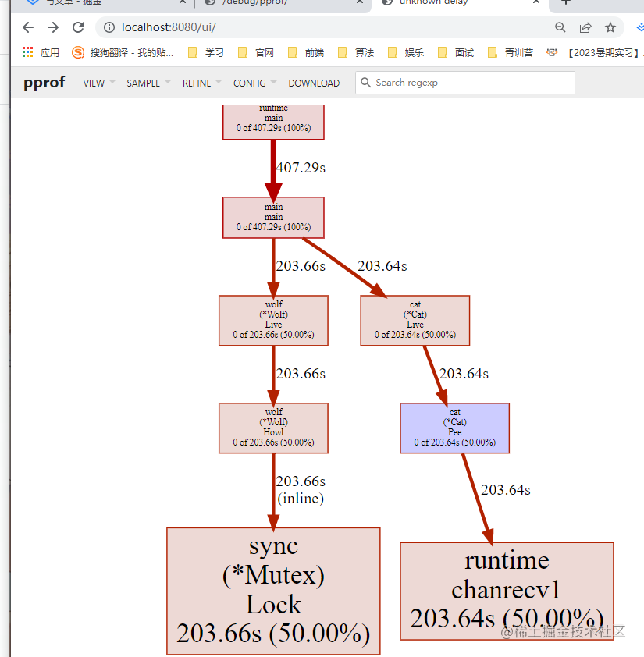This screenshot has height=657, width=644.
Task: Go back with browser back arrow
Action: click(28, 27)
